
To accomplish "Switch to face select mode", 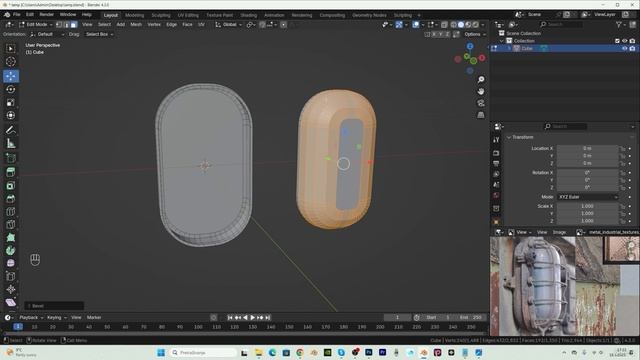I will 73,24.
